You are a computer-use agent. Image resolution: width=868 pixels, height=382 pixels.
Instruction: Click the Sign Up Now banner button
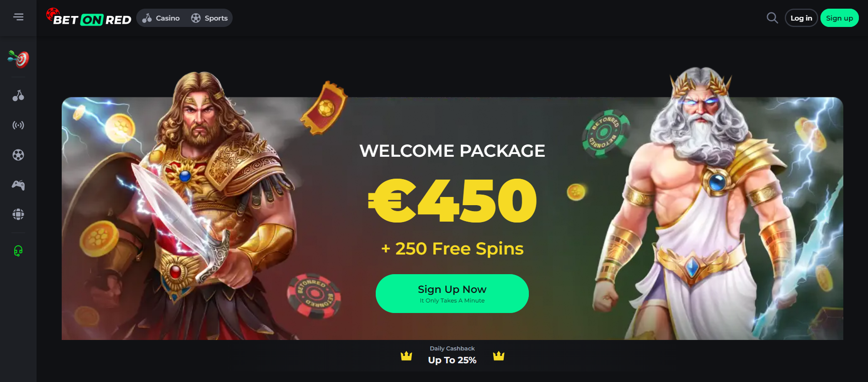click(x=452, y=293)
